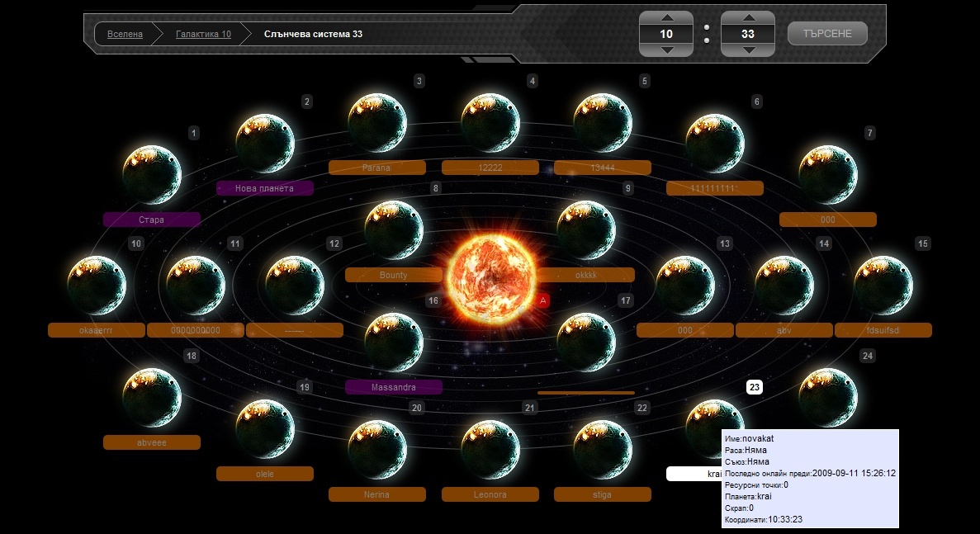Image resolution: width=980 pixels, height=534 pixels.
Task: Go to Вселена in the breadcrumb
Action: point(125,35)
